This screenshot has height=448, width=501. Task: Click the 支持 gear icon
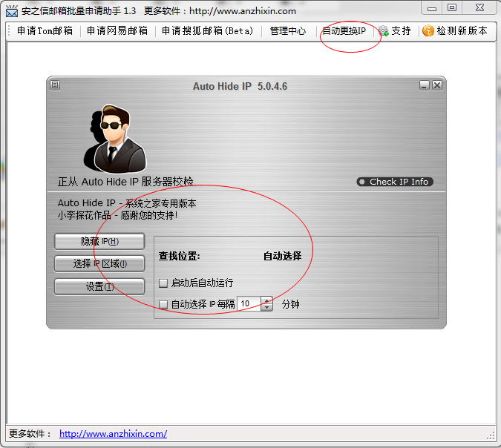pos(384,31)
